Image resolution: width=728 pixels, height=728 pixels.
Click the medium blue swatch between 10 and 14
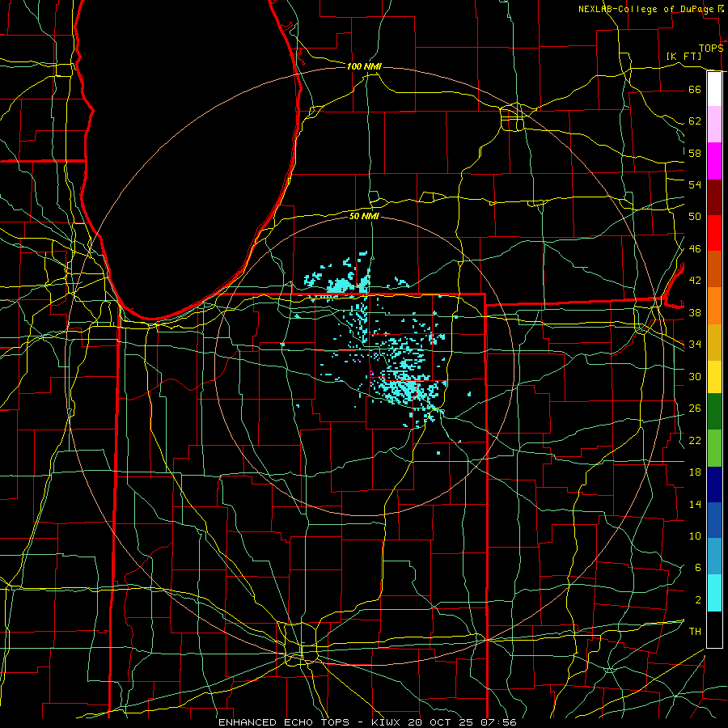coord(714,520)
